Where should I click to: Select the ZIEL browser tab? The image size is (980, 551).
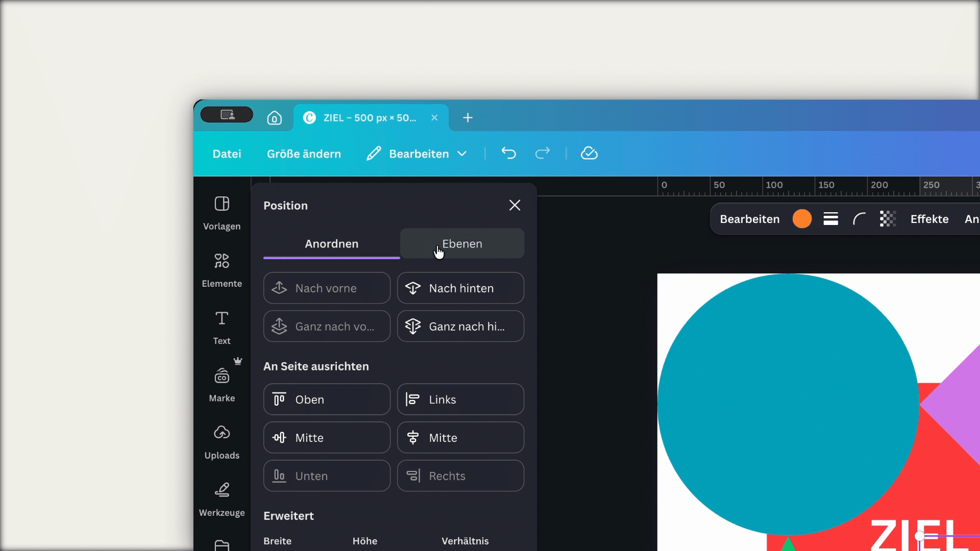click(371, 118)
